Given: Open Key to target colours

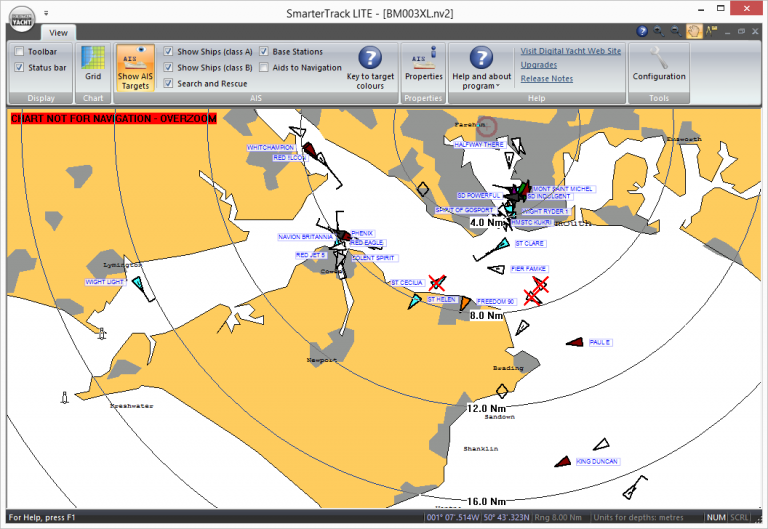Looking at the screenshot, I should click(x=370, y=67).
